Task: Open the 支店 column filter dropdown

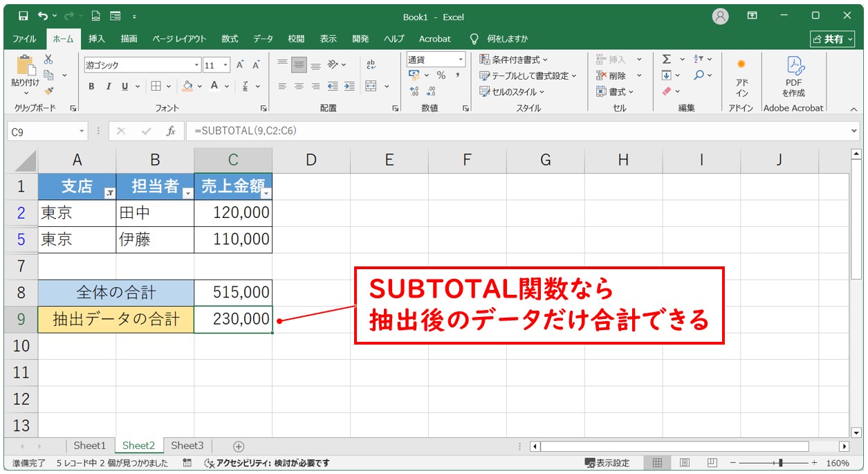Action: coord(109,194)
